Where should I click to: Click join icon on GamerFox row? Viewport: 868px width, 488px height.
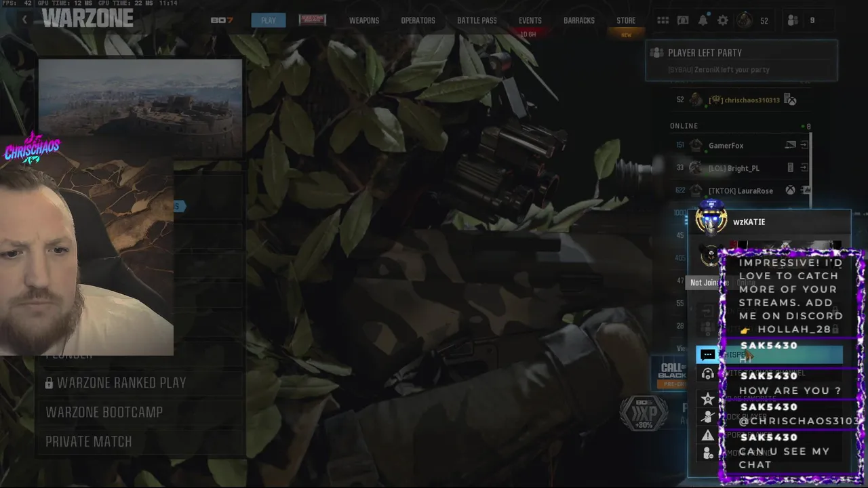tap(804, 145)
